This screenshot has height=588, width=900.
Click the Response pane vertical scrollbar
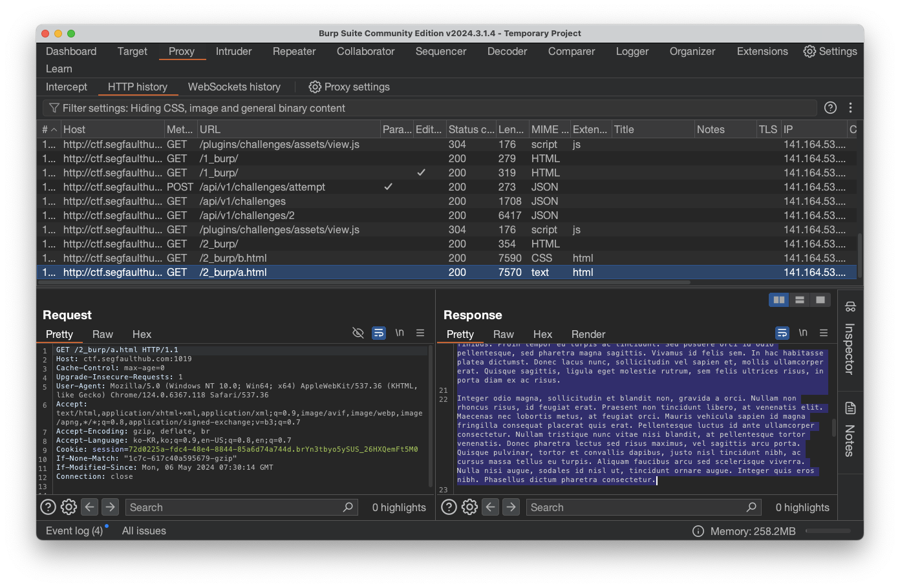834,428
